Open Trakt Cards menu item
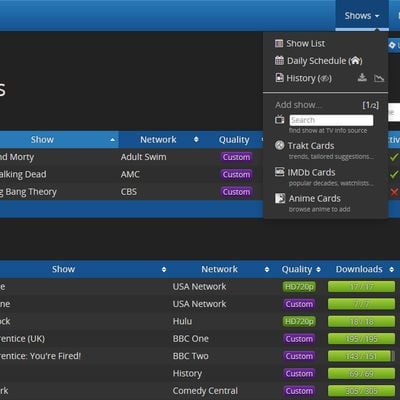The width and height of the screenshot is (400, 400). (x=311, y=146)
